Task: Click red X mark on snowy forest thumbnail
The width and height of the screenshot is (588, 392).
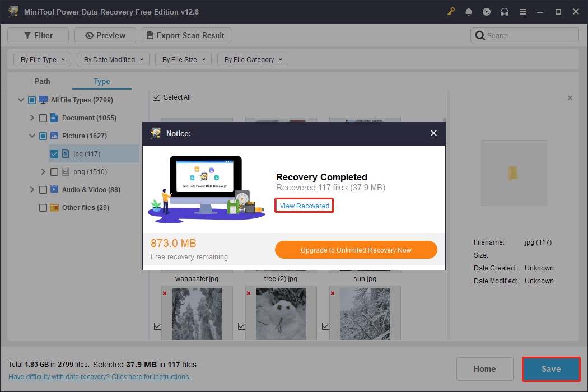Action: (165, 293)
